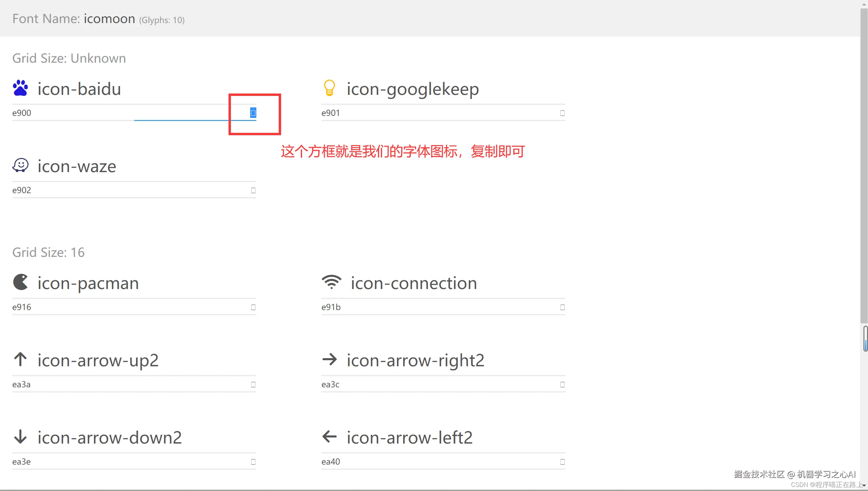
Task: Click the icon-baidu paw glyph
Action: [20, 88]
